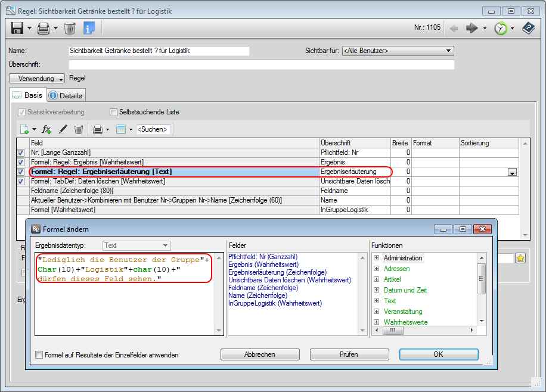Viewport: 546px width, 392px height.
Task: Uncheck the Nr. [Lange Ganzzahl] row checkbox
Action: click(x=21, y=153)
